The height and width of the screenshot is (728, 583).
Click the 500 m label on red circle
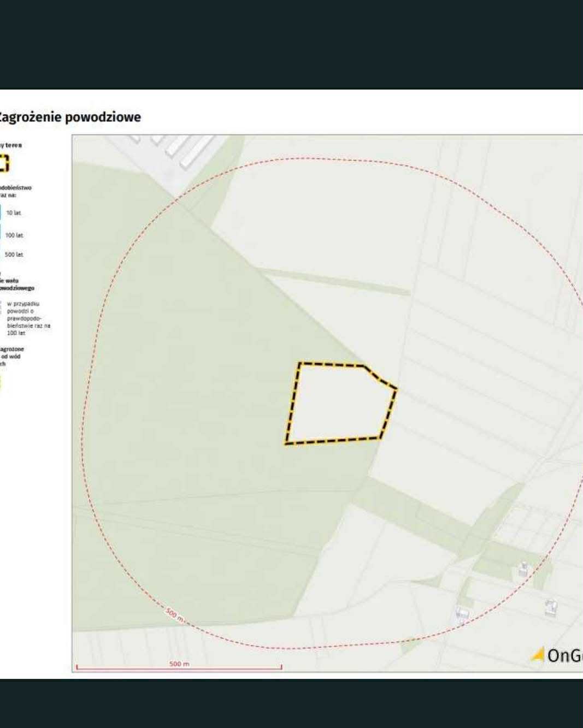point(174,615)
